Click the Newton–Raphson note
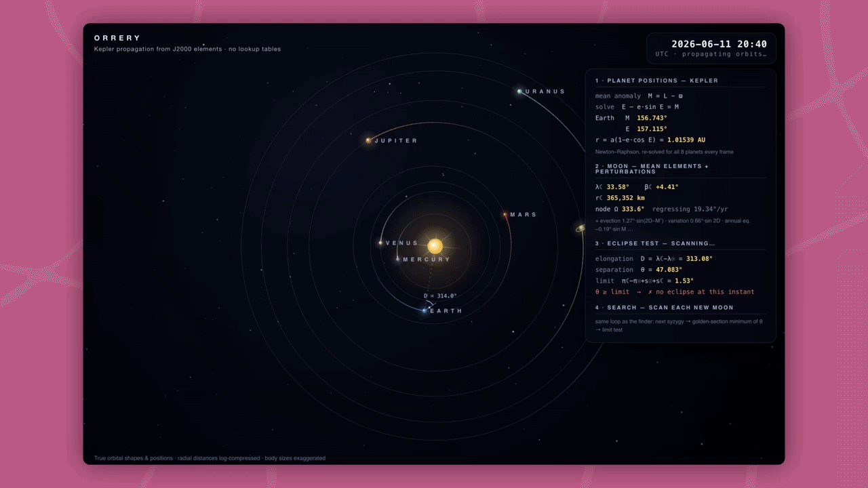868x488 pixels. [664, 152]
